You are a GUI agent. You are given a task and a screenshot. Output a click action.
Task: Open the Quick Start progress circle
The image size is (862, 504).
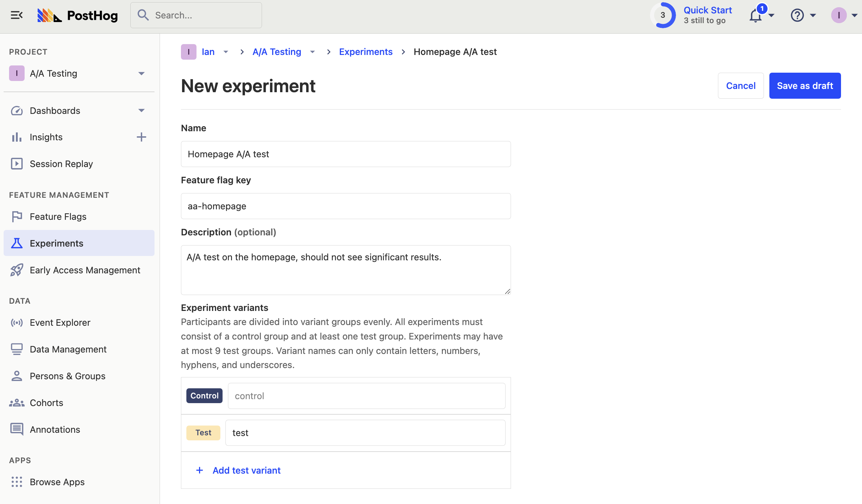pos(663,15)
